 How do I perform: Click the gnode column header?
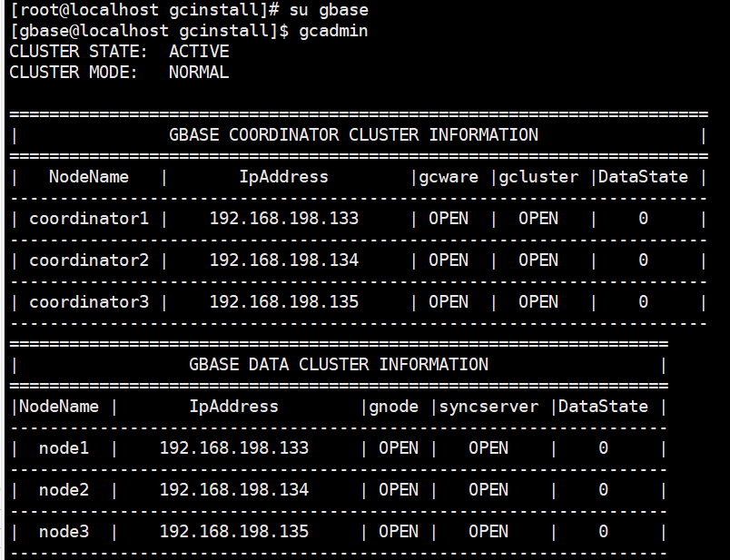tap(393, 407)
